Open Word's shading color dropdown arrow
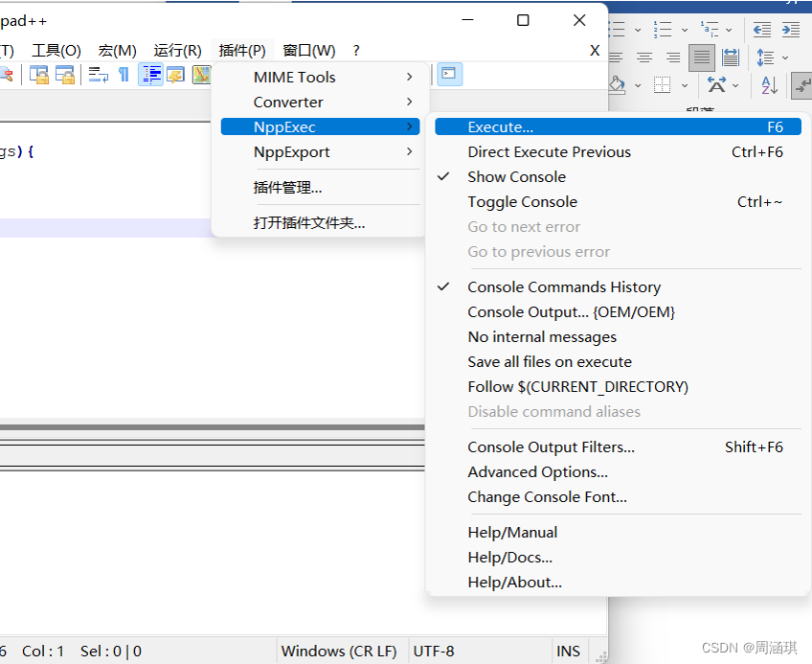 point(638,85)
